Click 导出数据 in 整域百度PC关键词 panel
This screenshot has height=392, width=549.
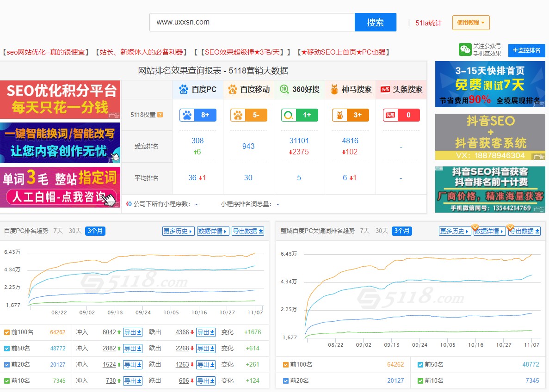point(524,231)
